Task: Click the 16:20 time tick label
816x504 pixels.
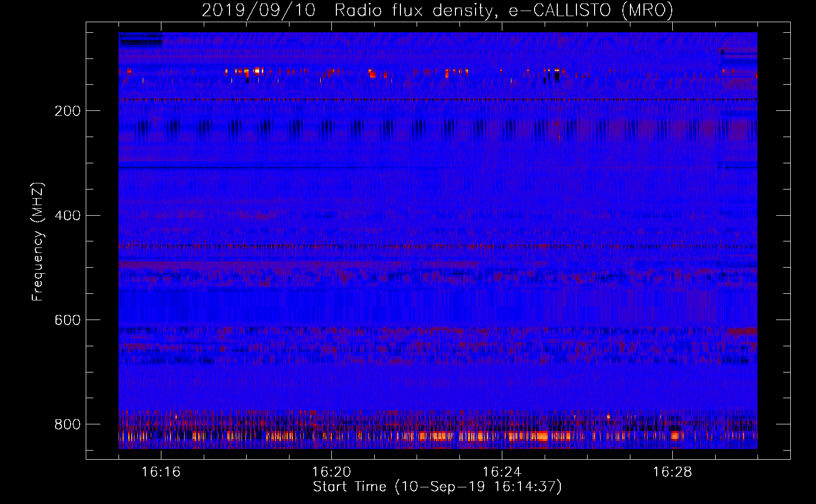Action: (331, 472)
